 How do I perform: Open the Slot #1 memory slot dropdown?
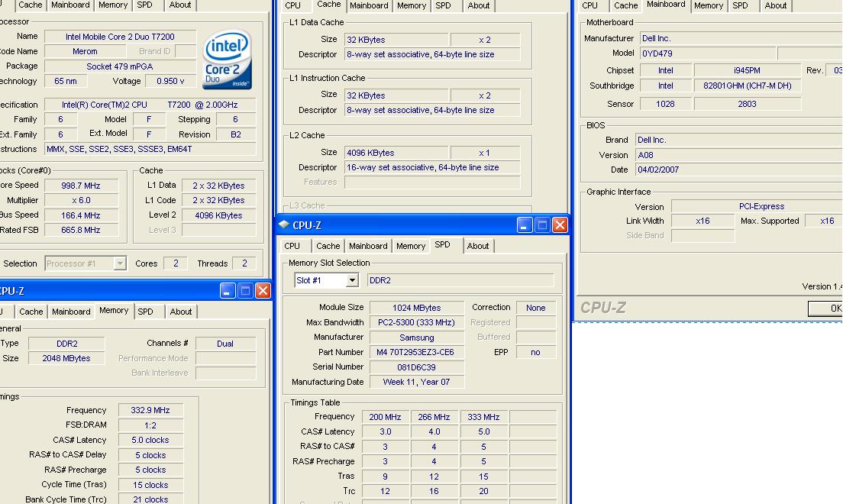tap(326, 280)
